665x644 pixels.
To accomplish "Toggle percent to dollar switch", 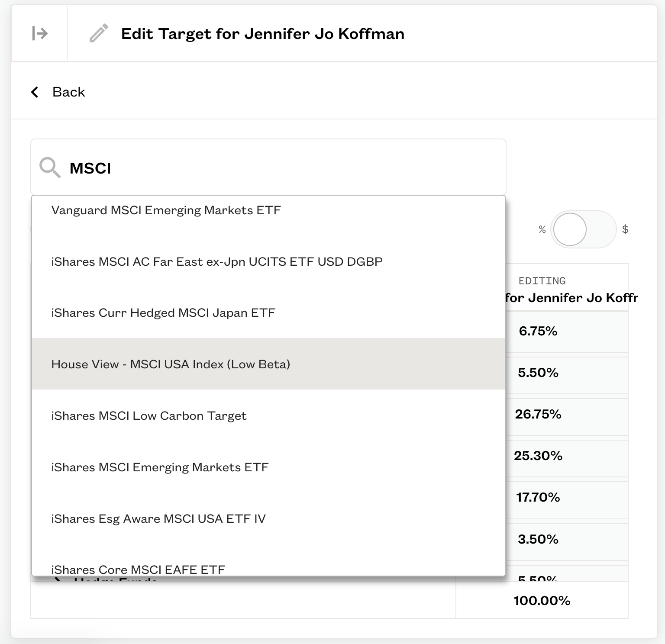I will click(583, 229).
